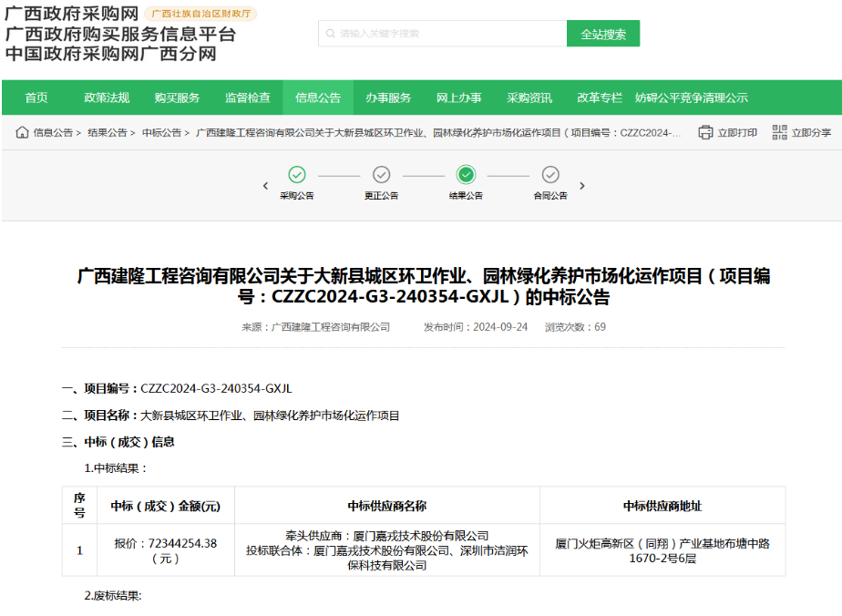Click the 2.废标结果 label
This screenshot has width=842, height=616.
click(x=113, y=596)
